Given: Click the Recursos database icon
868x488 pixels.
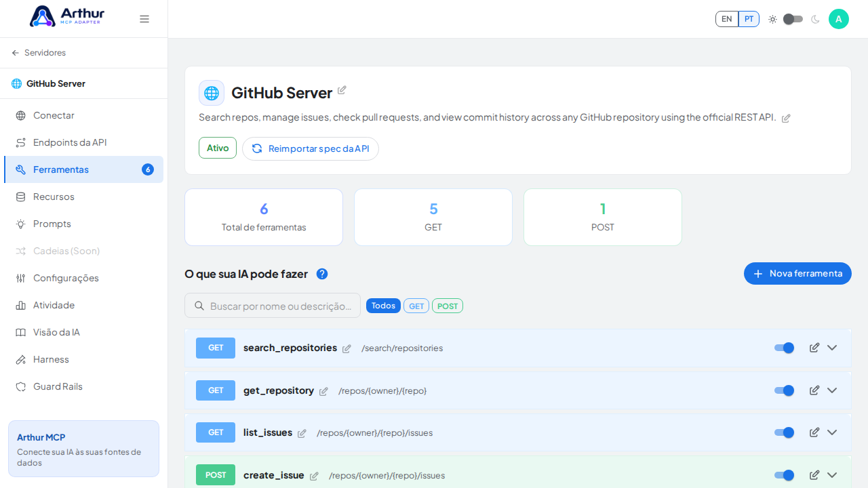Looking at the screenshot, I should (21, 197).
